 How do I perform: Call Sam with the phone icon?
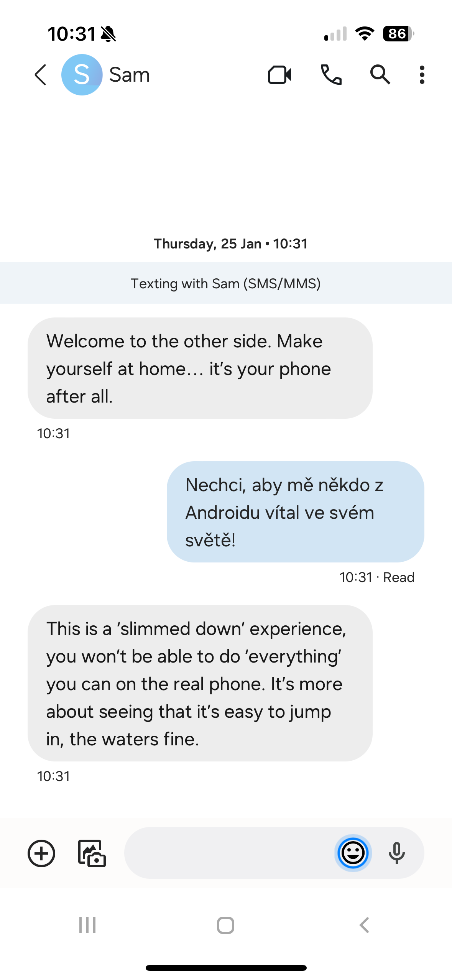331,75
